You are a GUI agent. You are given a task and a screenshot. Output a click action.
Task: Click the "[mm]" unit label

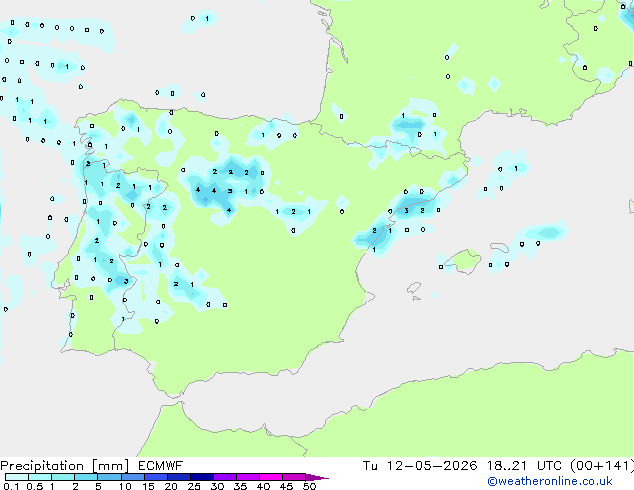110,466
